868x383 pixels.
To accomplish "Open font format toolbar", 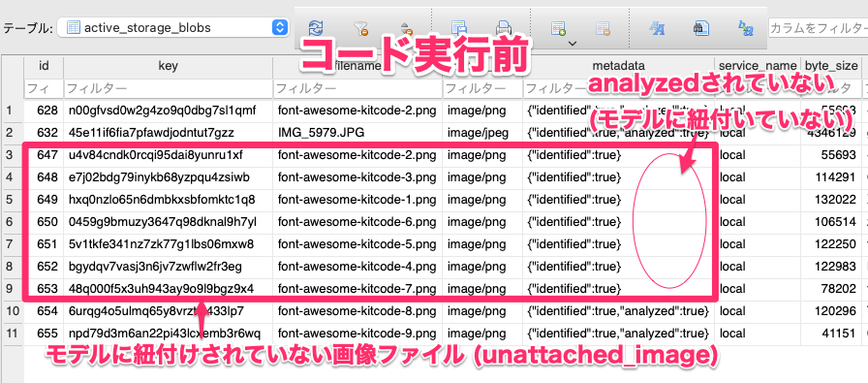I will click(656, 28).
